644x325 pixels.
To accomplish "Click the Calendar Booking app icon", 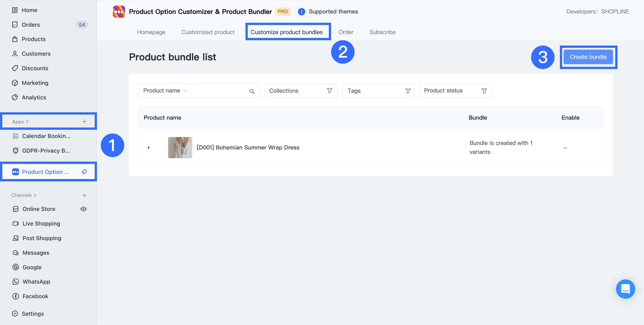I will click(16, 136).
